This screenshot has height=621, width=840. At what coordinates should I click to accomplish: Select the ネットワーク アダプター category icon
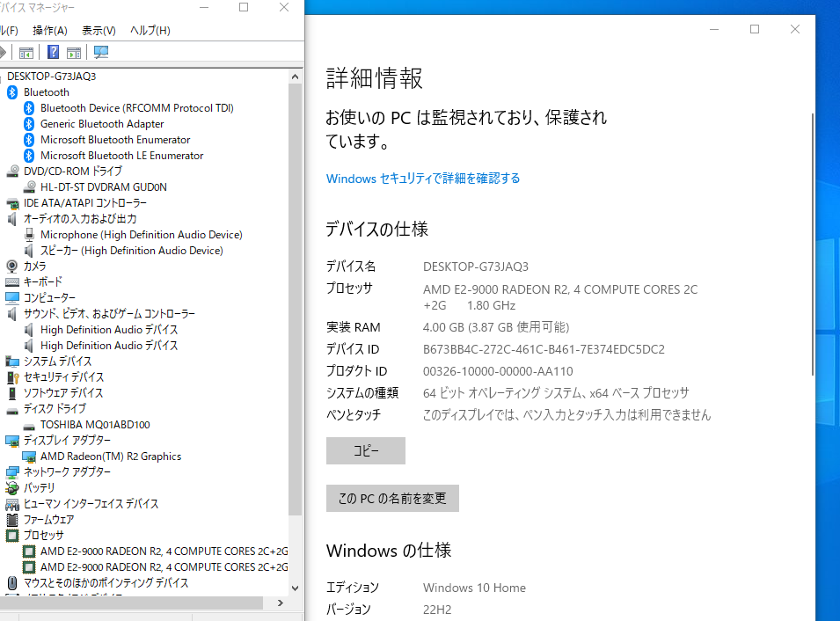click(12, 472)
